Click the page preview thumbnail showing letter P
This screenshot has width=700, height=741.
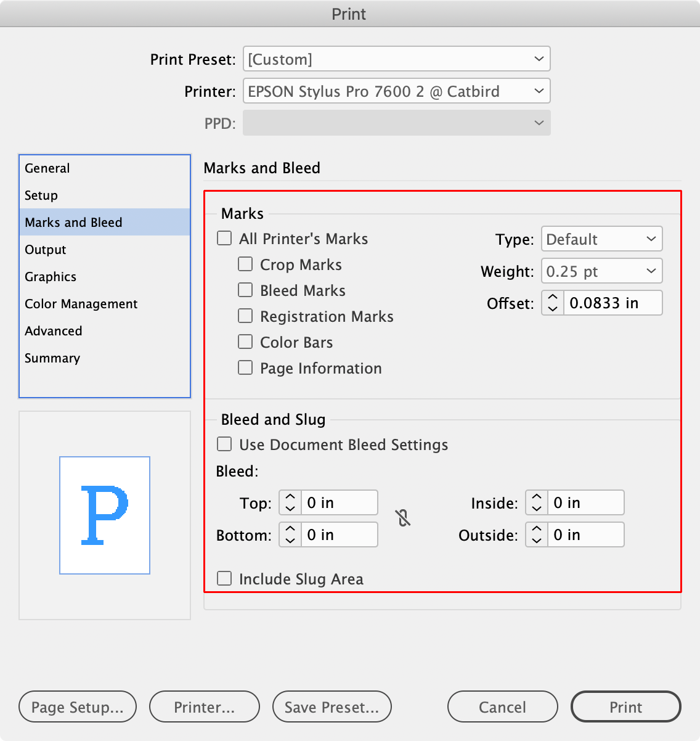point(104,515)
